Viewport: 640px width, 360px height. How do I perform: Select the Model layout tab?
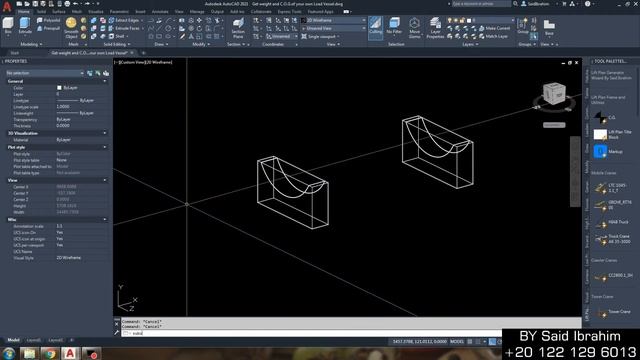pyautogui.click(x=13, y=340)
